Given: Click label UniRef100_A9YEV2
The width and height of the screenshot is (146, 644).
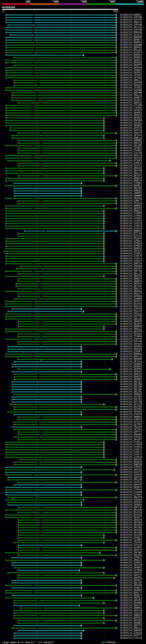Looking at the screenshot, I should [x=131, y=572].
